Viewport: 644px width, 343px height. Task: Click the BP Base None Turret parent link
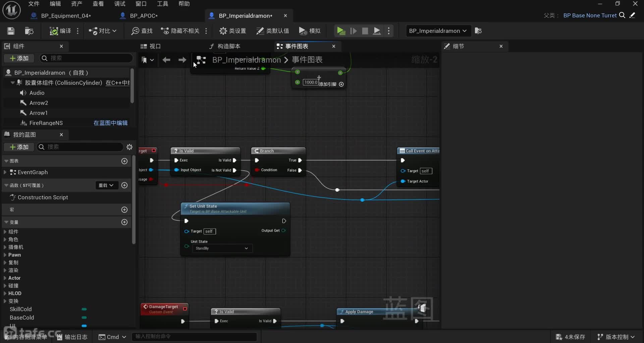click(590, 15)
